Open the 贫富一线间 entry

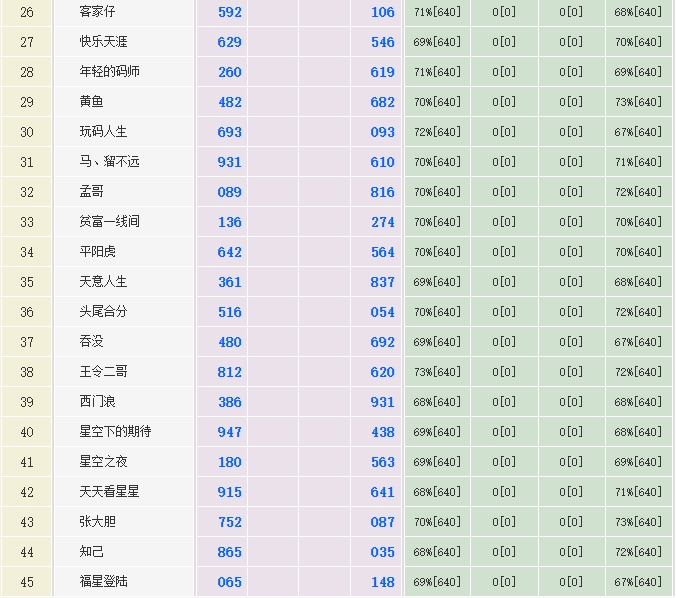click(x=110, y=222)
